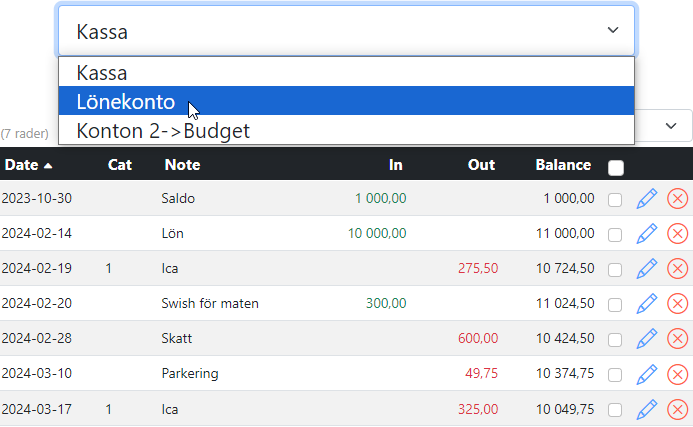Image resolution: width=693 pixels, height=427 pixels.
Task: Tick the checkbox on the Skatt row
Action: pyautogui.click(x=615, y=339)
